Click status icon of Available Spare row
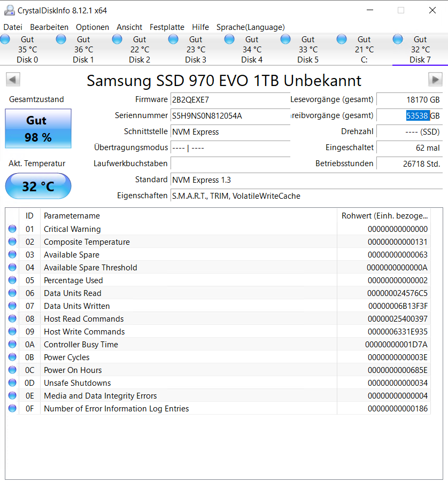The width and height of the screenshot is (448, 483). click(12, 254)
